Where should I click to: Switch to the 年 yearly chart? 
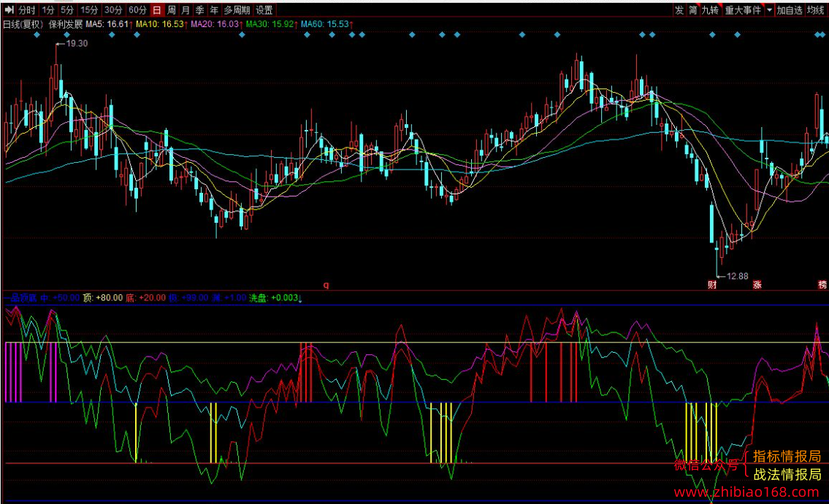[x=214, y=10]
